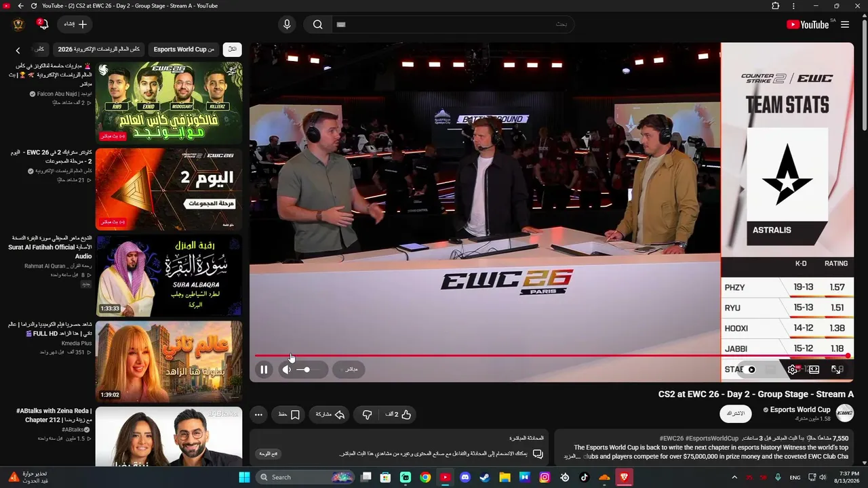Open the browser three-dot menu
Screen dimensions: 868x488
click(x=793, y=6)
